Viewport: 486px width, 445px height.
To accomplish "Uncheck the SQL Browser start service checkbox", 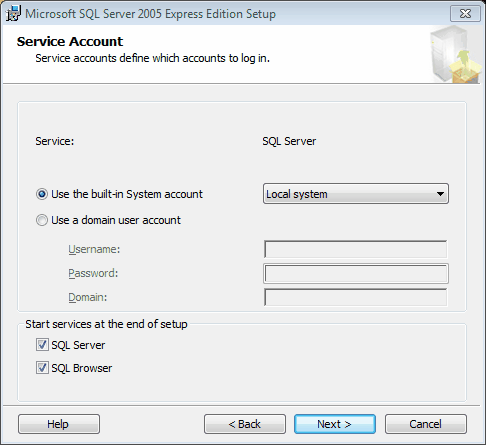I will pos(42,368).
